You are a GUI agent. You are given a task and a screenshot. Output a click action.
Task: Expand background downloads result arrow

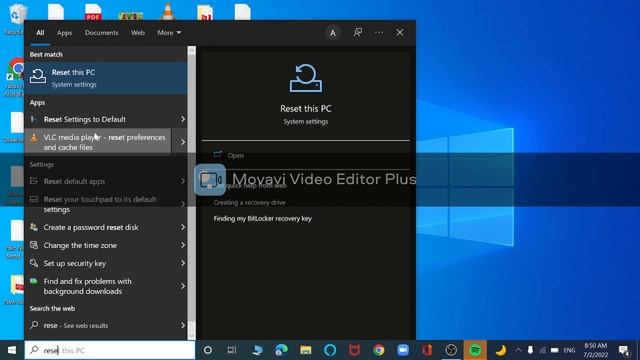[x=183, y=286]
